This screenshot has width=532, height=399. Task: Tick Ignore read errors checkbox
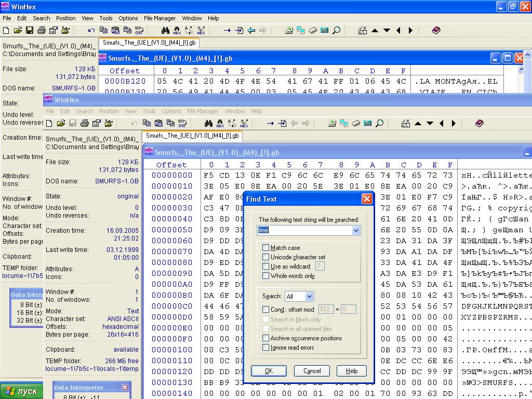point(265,348)
